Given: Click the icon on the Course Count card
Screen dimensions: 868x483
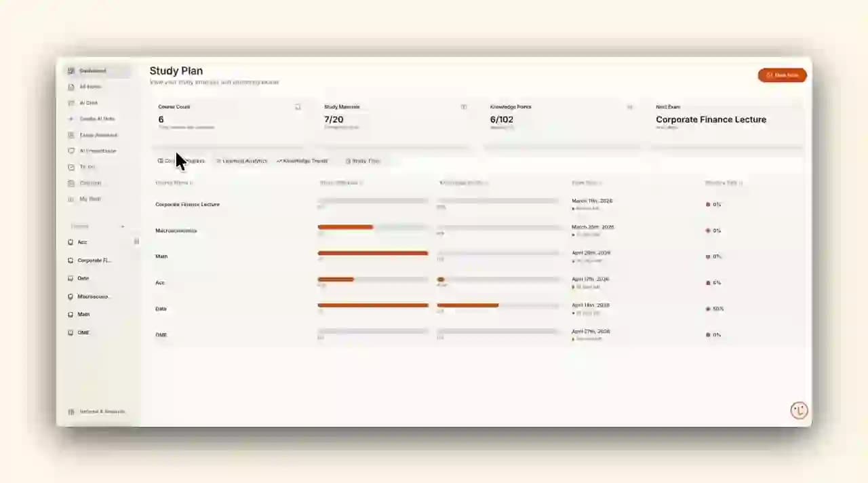Looking at the screenshot, I should pos(298,107).
